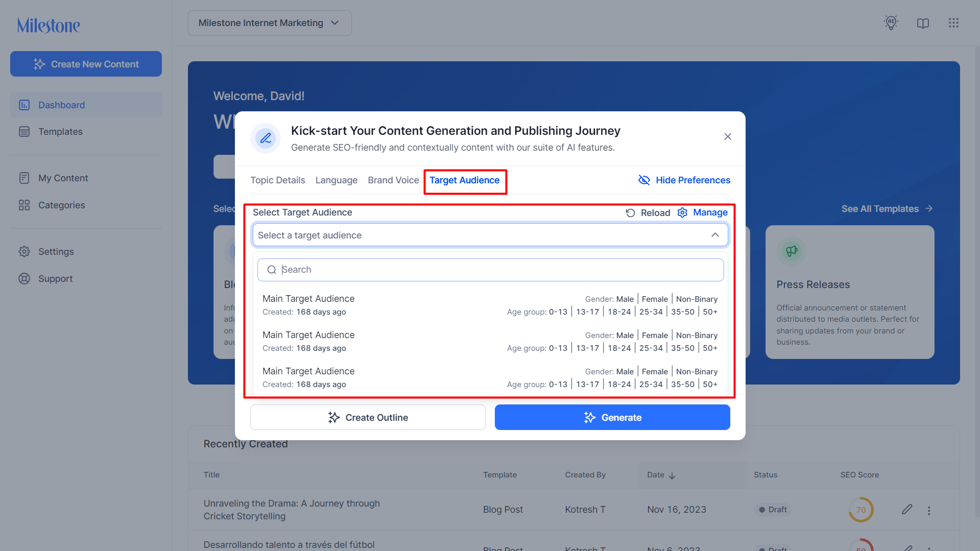
Task: Switch to Topic Details tab
Action: [x=277, y=180]
